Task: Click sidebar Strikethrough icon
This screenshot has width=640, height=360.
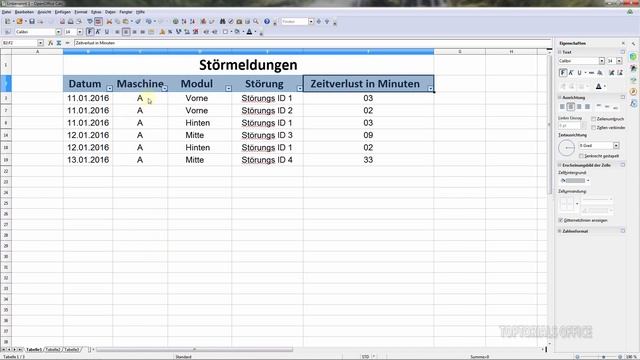Action: 591,73
